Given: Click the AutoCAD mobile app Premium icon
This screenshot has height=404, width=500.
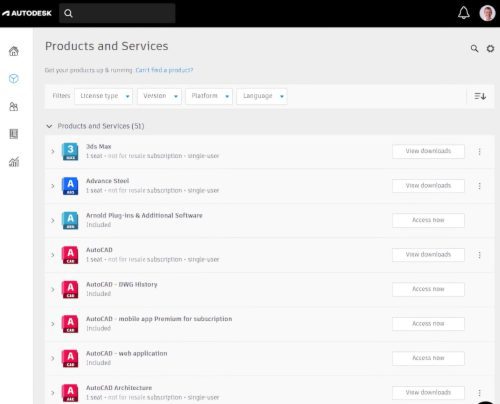Looking at the screenshot, I should pos(70,324).
